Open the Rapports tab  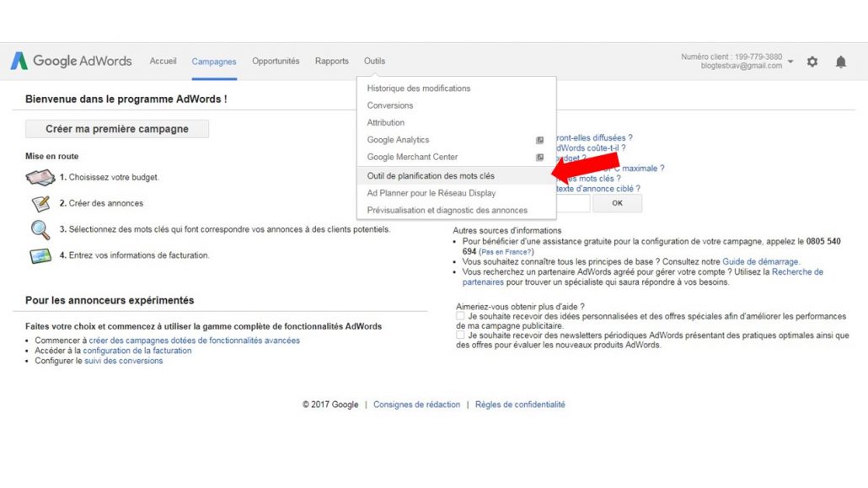(x=331, y=61)
